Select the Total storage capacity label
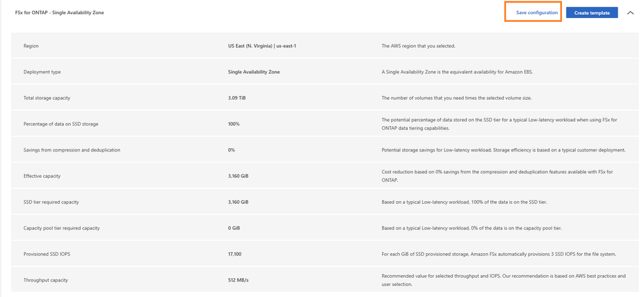The width and height of the screenshot is (644, 297). pyautogui.click(x=46, y=98)
